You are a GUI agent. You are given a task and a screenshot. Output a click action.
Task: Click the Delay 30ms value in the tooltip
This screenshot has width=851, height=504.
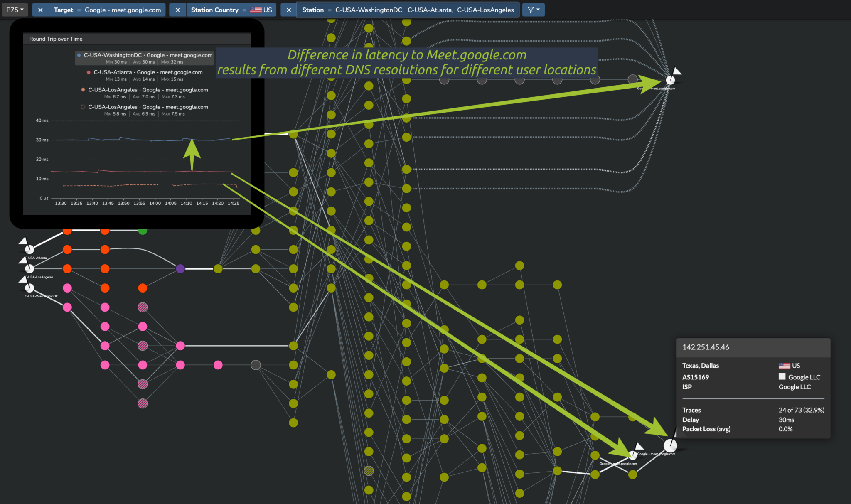pyautogui.click(x=786, y=420)
